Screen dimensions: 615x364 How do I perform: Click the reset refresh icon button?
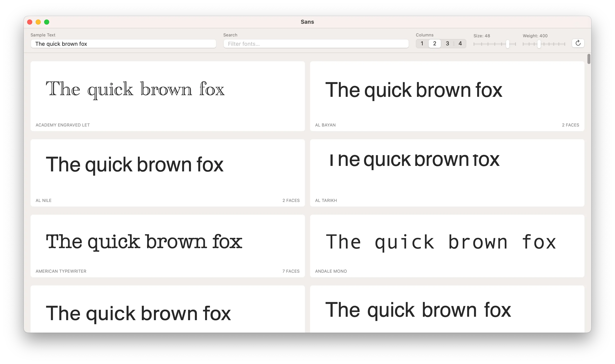[578, 43]
